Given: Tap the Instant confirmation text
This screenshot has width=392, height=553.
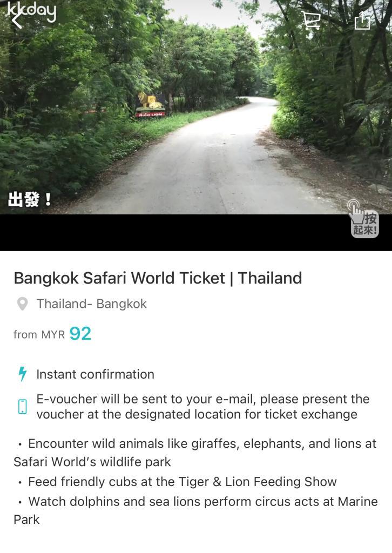Looking at the screenshot, I should point(95,374).
